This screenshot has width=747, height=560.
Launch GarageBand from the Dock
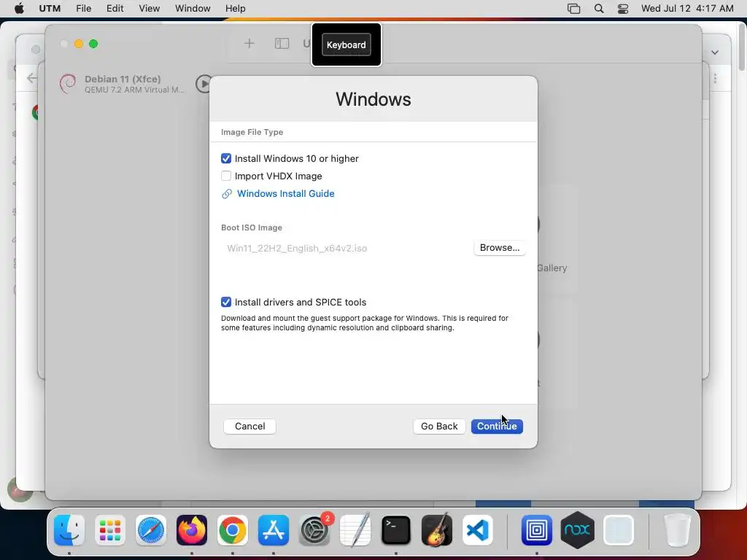[437, 530]
